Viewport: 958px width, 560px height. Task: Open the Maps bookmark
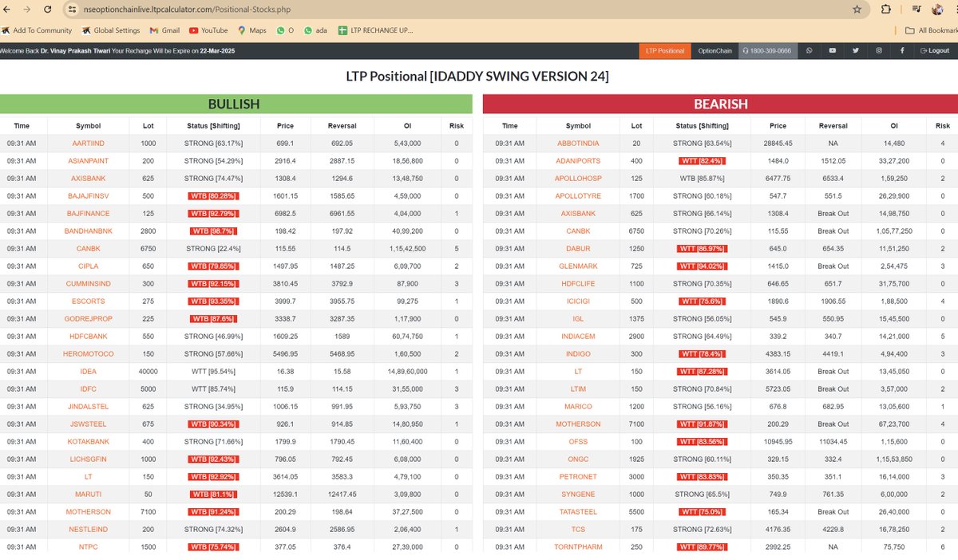click(x=251, y=30)
